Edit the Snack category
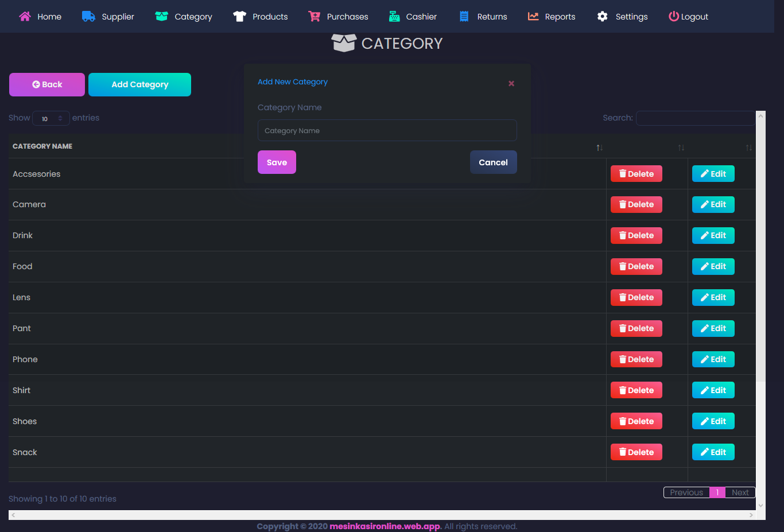 713,452
